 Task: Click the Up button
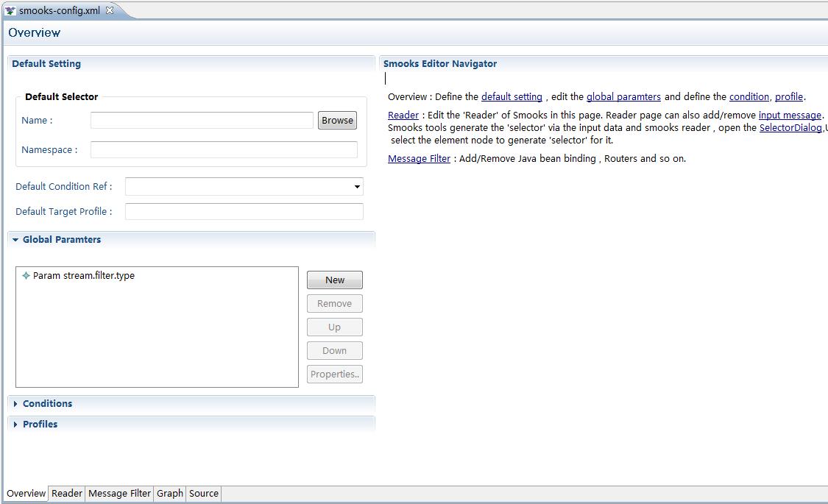tap(335, 327)
